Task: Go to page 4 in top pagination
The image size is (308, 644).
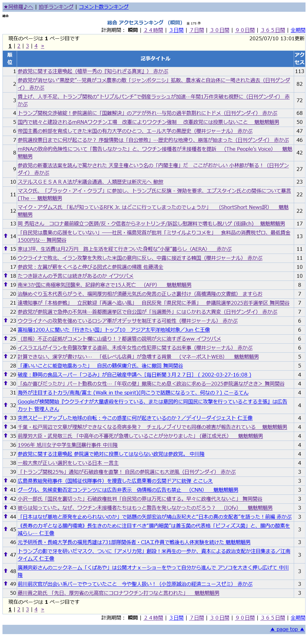Action: click(x=36, y=46)
